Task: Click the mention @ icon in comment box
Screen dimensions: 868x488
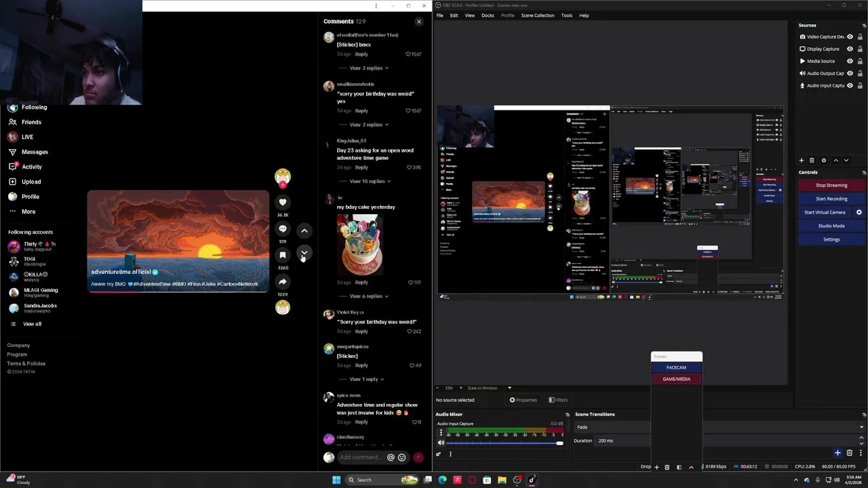Action: (391, 457)
